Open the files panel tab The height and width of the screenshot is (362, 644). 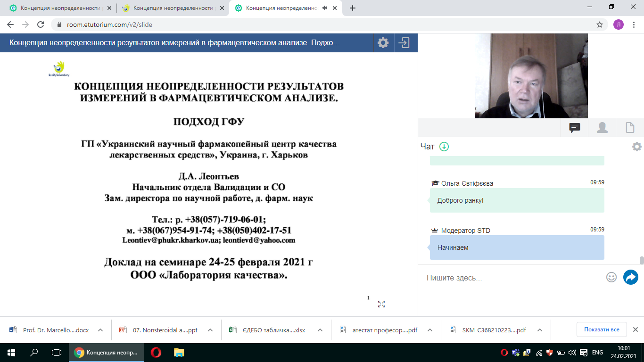pos(630,127)
